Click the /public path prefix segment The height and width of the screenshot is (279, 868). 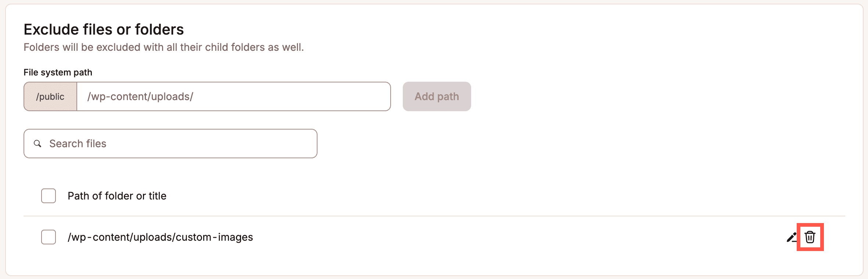(x=50, y=96)
